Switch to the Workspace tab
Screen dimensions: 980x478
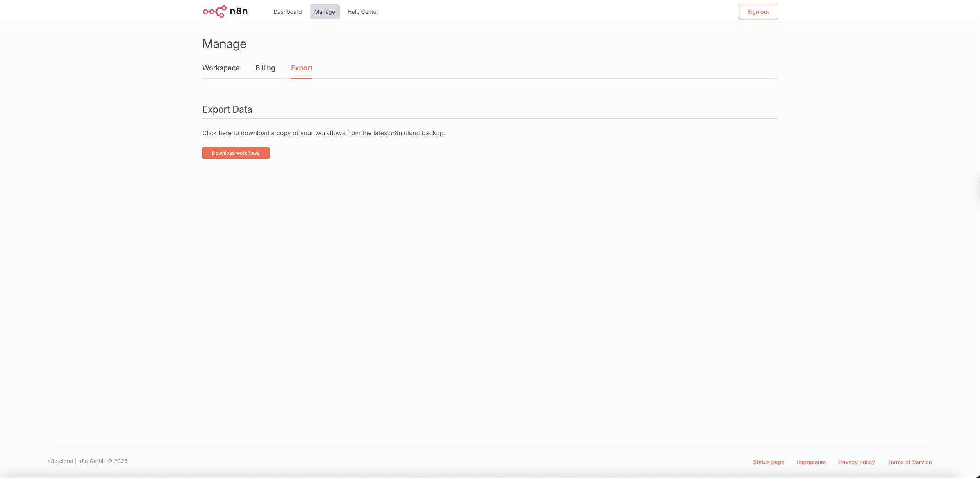point(221,68)
